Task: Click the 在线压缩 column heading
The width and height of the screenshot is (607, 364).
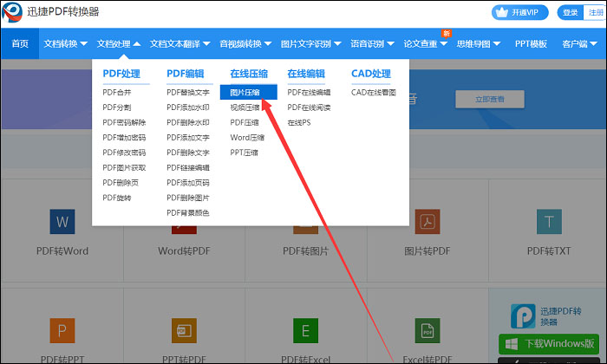Action: (249, 74)
